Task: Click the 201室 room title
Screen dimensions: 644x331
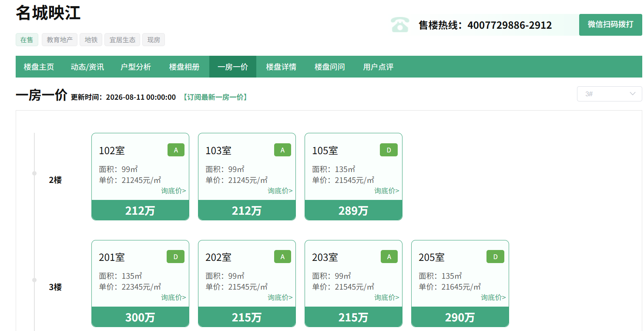Action: (x=112, y=257)
